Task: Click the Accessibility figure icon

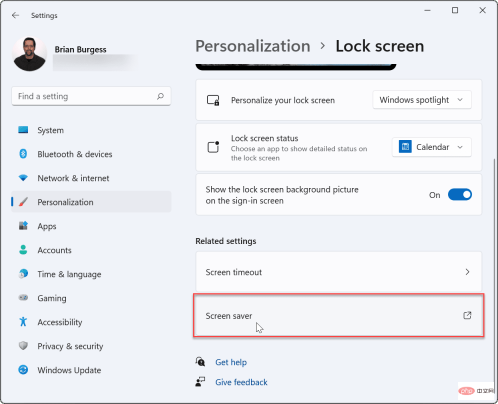Action: point(23,322)
